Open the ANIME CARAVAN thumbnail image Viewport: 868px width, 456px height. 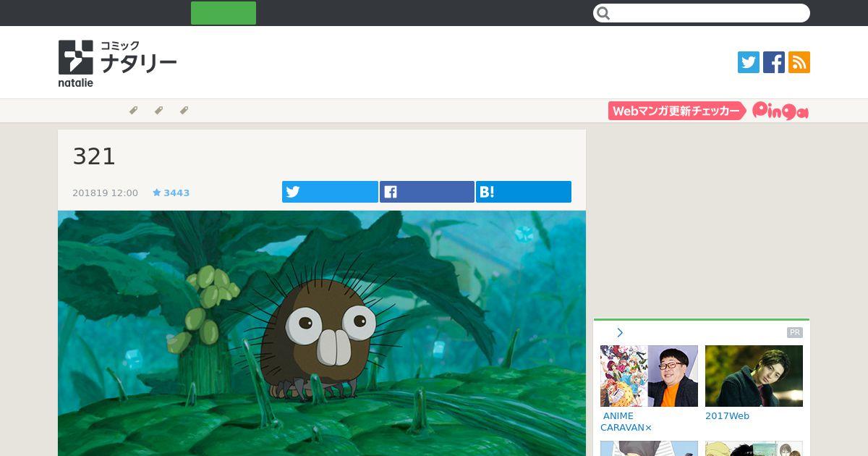649,376
